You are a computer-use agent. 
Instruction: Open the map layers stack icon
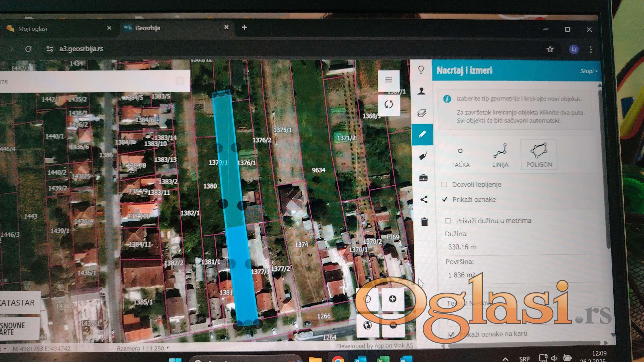422,113
